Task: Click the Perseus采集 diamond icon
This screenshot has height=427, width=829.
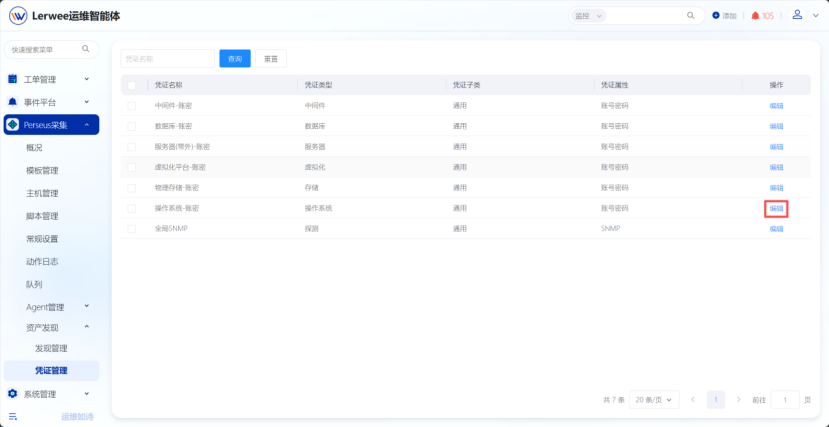Action: (x=14, y=125)
